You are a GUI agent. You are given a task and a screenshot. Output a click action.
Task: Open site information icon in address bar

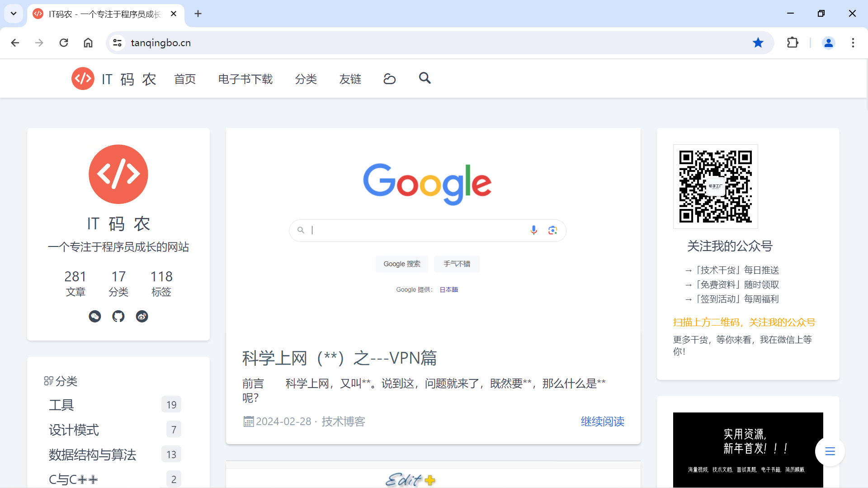[x=118, y=43]
